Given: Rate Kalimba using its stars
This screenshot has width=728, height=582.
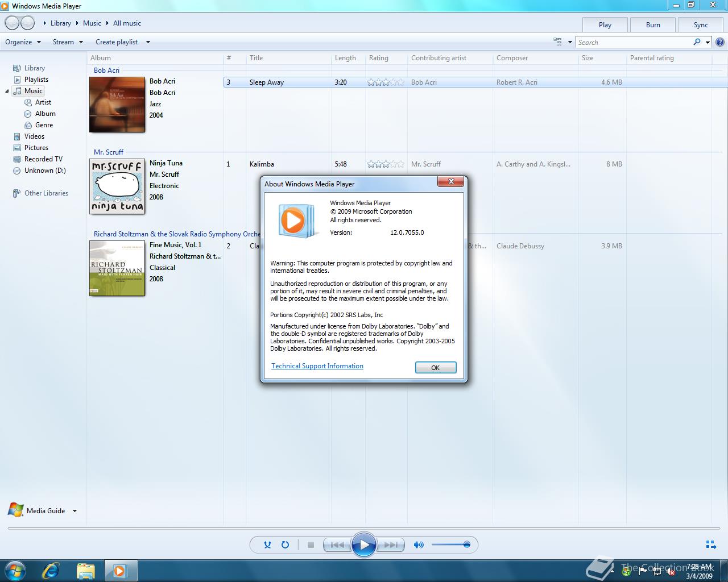Looking at the screenshot, I should [386, 164].
